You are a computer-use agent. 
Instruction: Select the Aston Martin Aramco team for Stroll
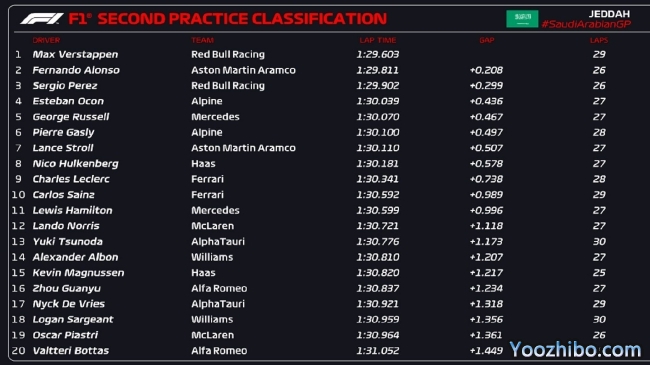243,148
